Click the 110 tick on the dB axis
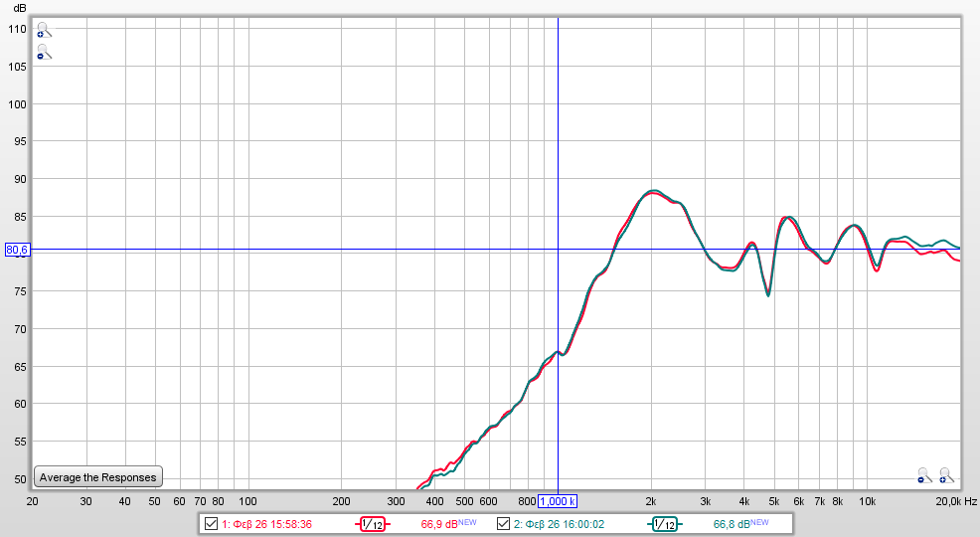The width and height of the screenshot is (980, 537). pos(18,29)
